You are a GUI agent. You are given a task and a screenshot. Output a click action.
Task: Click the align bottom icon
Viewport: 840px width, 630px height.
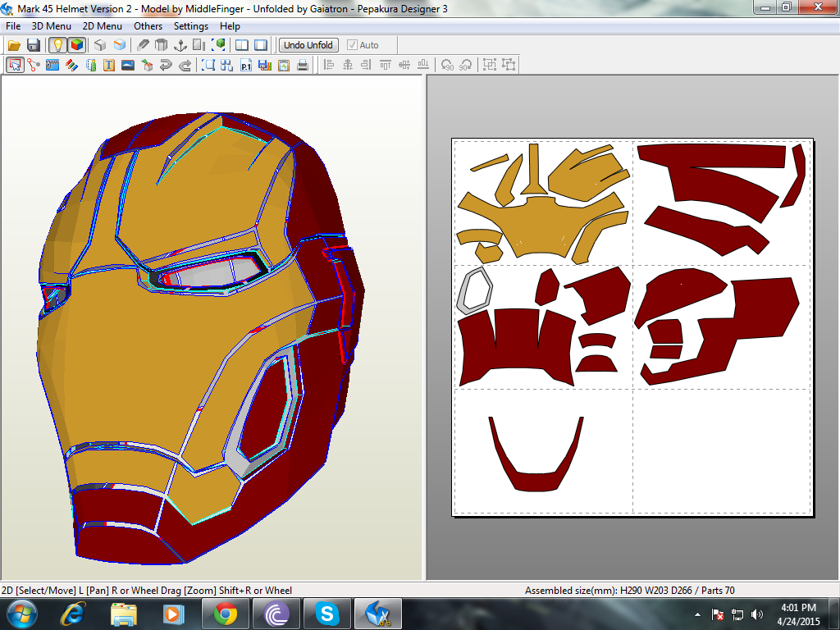pyautogui.click(x=423, y=66)
